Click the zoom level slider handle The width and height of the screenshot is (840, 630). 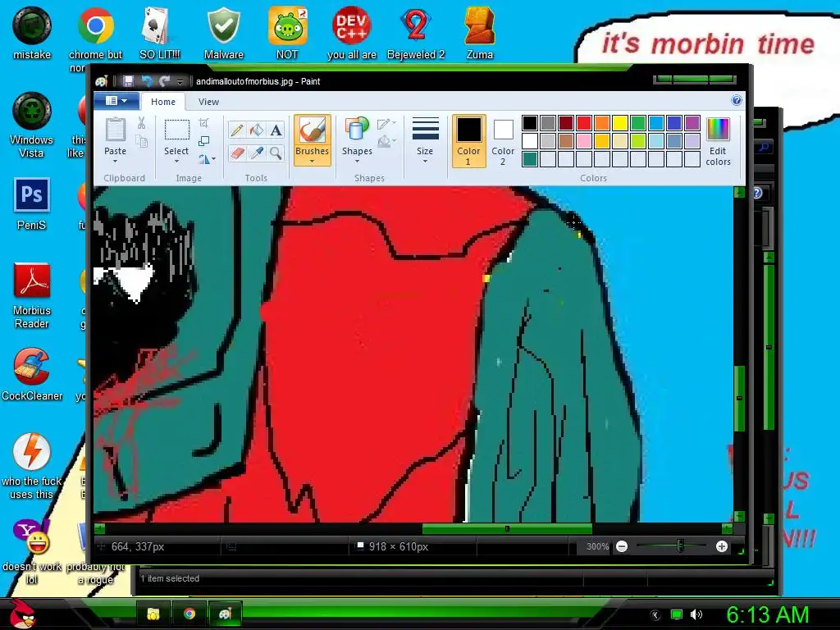coord(680,546)
